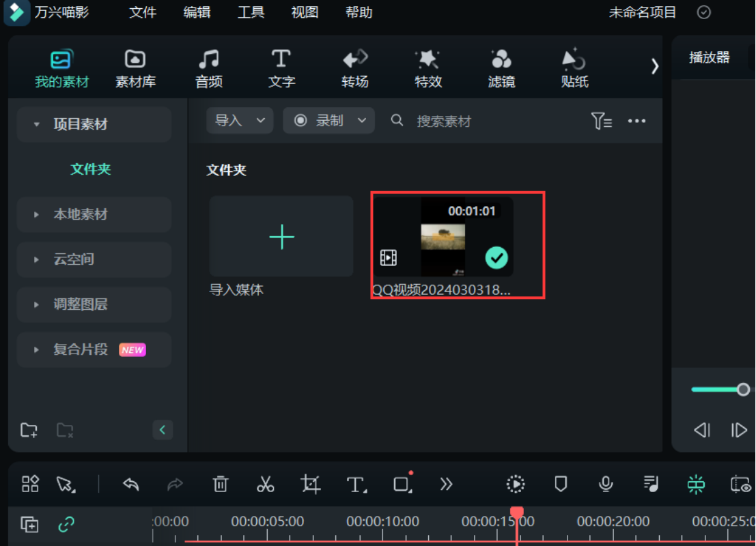This screenshot has width=756, height=546.
Task: Record voiceover with microphone icon
Action: coord(606,484)
